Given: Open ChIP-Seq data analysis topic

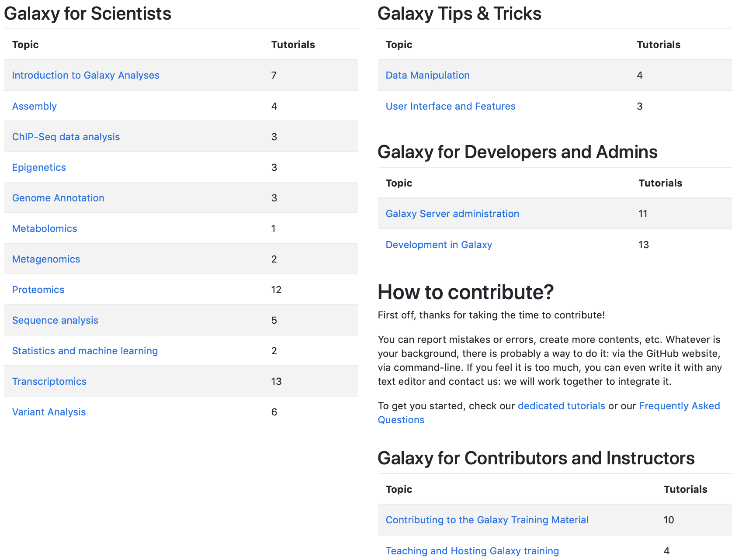Looking at the screenshot, I should pos(66,137).
